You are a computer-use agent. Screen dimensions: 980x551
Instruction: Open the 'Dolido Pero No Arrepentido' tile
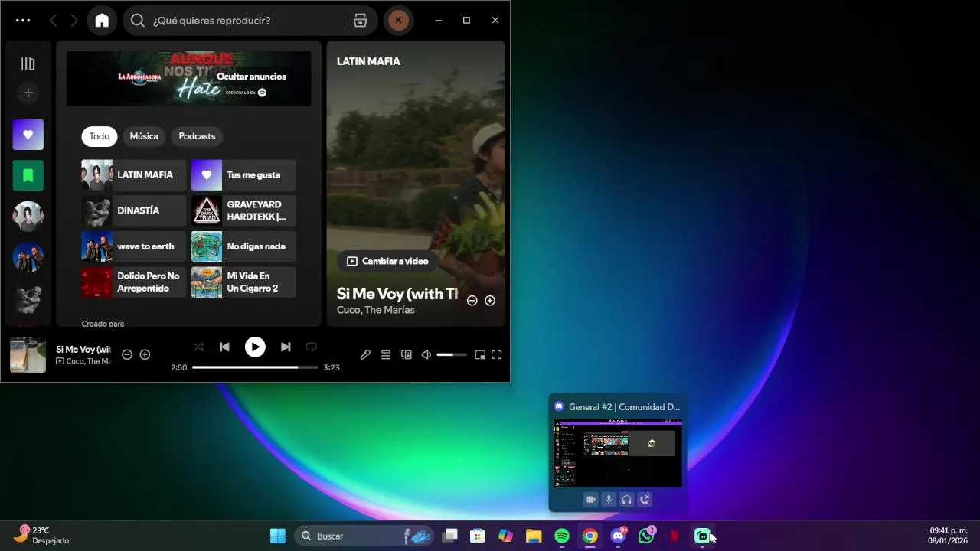pyautogui.click(x=134, y=282)
